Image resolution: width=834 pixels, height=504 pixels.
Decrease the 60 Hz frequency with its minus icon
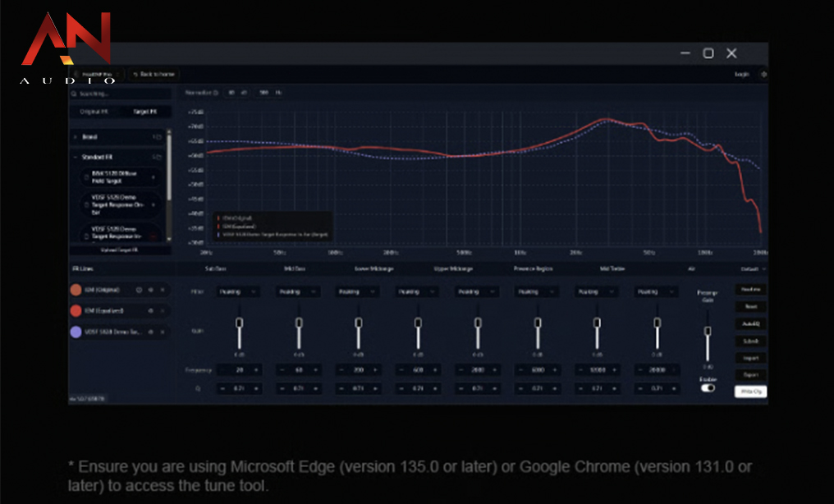pyautogui.click(x=282, y=370)
